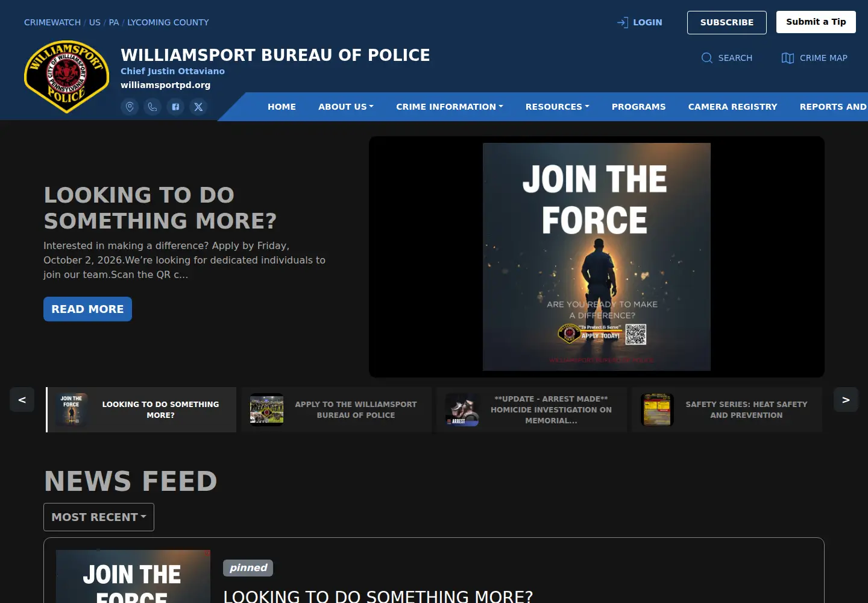
Task: Select the Looking To Do Something More slide thumbnail
Action: pos(141,410)
